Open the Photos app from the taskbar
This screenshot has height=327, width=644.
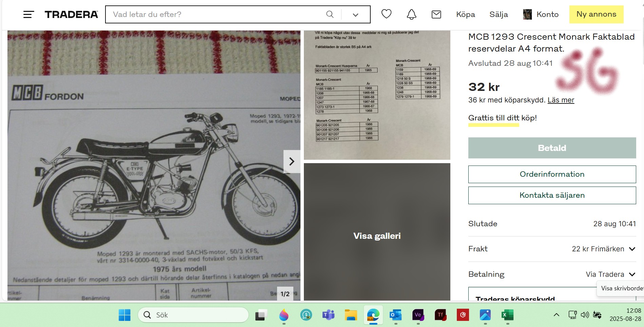485,315
